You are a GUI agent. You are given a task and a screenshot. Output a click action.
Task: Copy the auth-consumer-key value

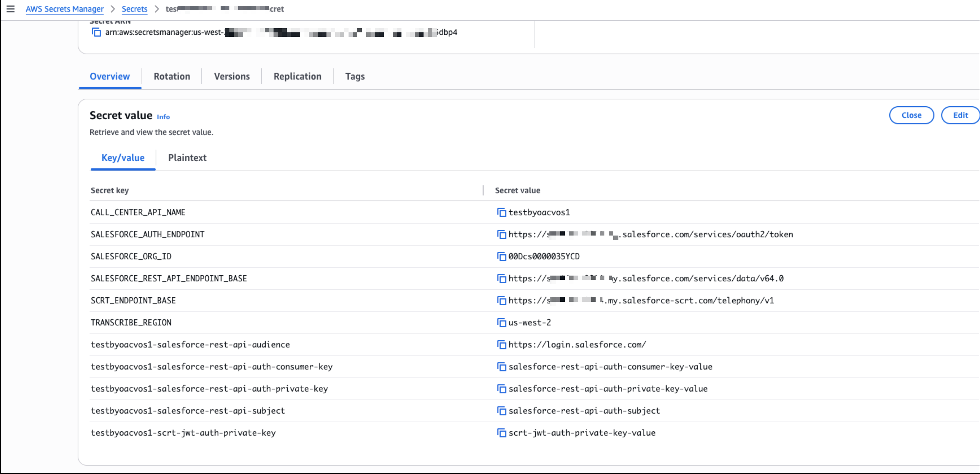pyautogui.click(x=501, y=367)
